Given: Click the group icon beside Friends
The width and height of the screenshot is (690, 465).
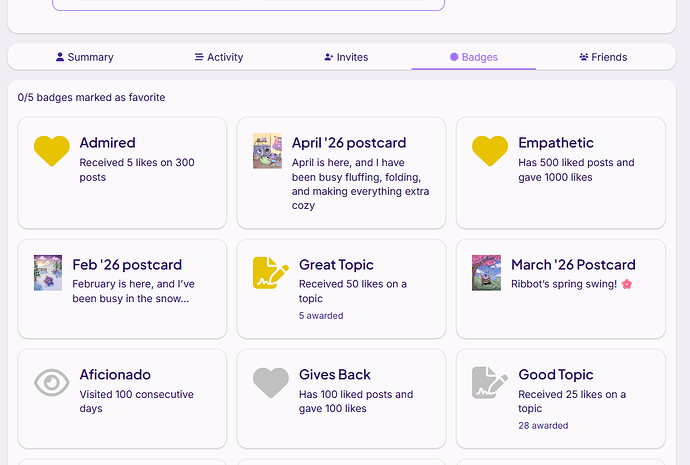Looking at the screenshot, I should tap(584, 57).
